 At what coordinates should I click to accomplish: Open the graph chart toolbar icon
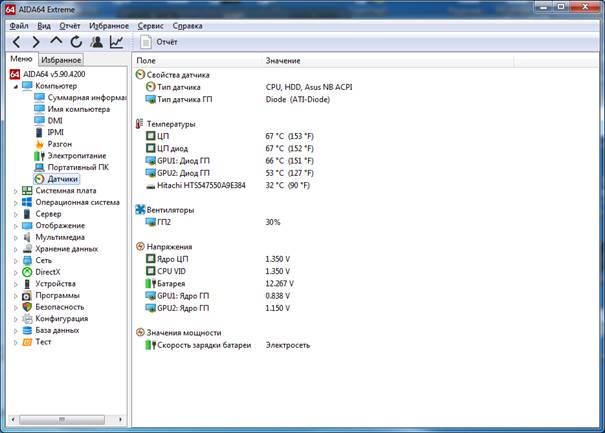(117, 42)
